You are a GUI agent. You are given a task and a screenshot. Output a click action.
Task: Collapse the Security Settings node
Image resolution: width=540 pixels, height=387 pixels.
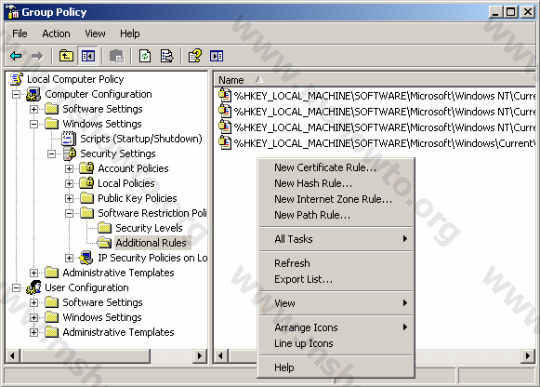(51, 154)
